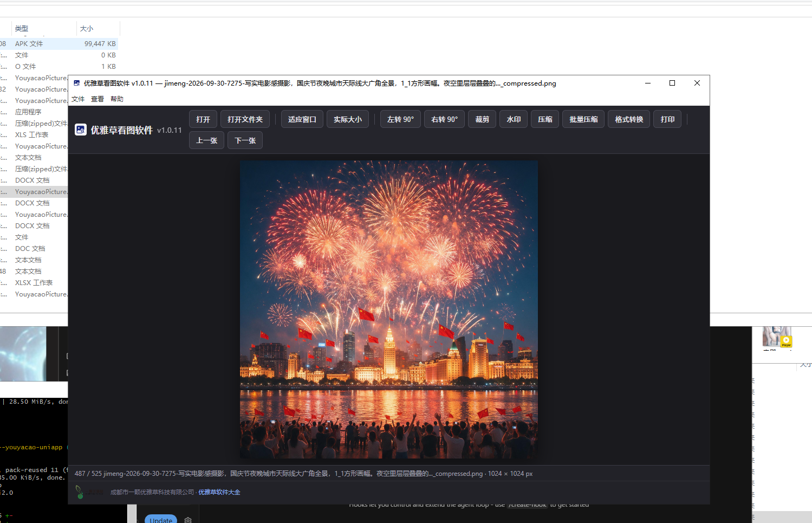Select the DOC 文档 row in file explorer
812x523 pixels.
point(34,249)
